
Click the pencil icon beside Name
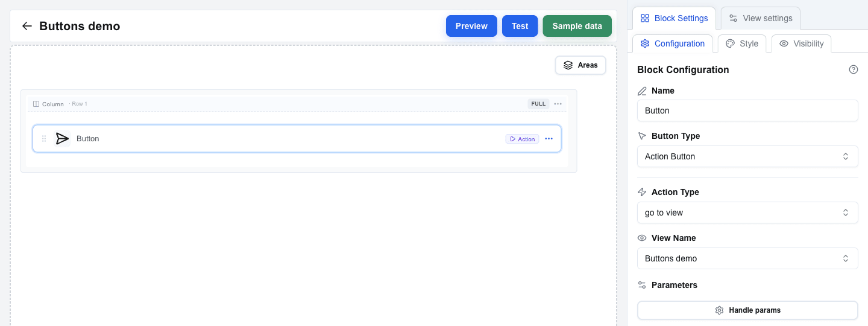point(642,91)
